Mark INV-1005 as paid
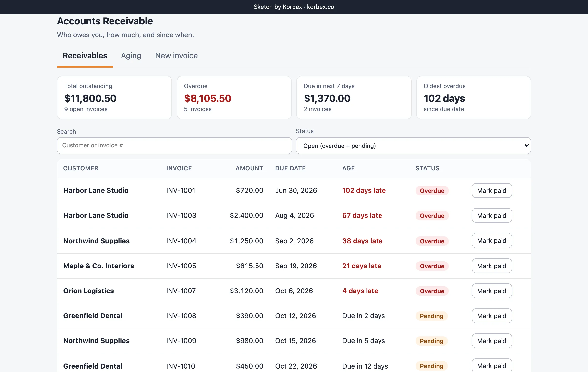Image resolution: width=588 pixels, height=372 pixels. pos(492,266)
